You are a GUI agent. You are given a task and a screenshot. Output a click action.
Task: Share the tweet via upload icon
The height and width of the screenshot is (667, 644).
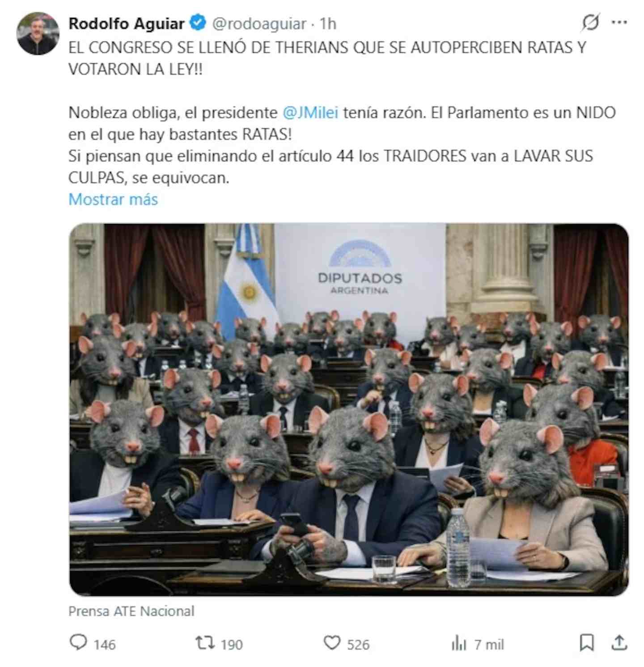pos(619,643)
